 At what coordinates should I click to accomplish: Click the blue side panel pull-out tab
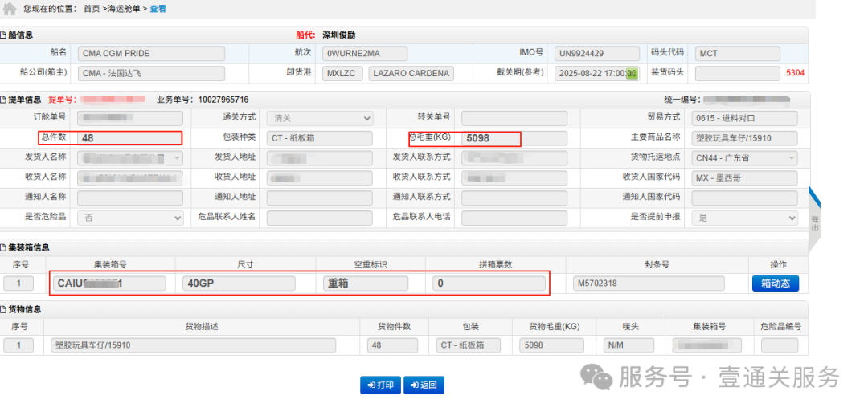coord(813,218)
